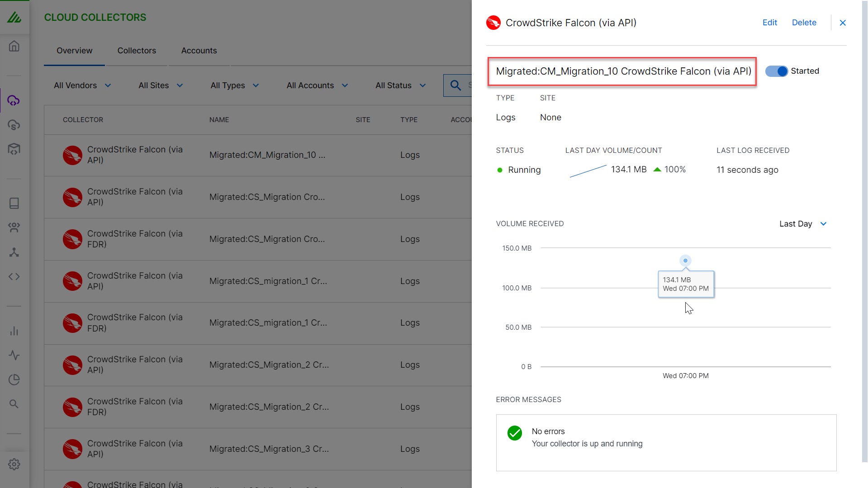Screen dimensions: 868x488
Task: Click the Delete link
Action: pos(804,23)
